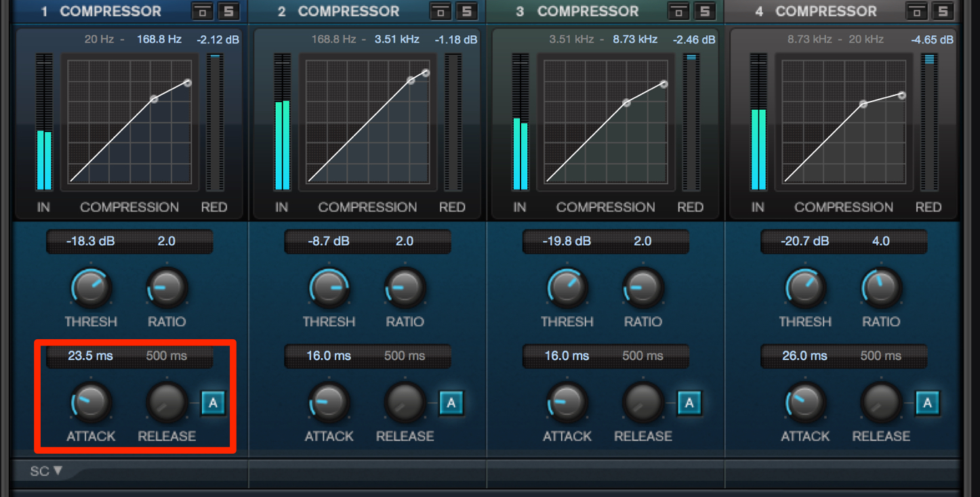Select compressor 3 attack value 16.0 ms
Image resolution: width=980 pixels, height=497 pixels.
[x=567, y=355]
